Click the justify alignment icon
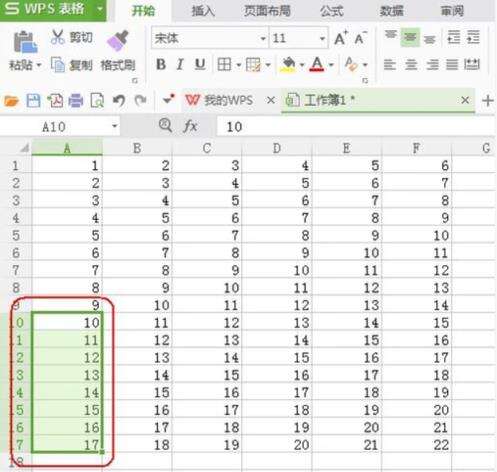Screen dimensions: 497x472 tap(452, 64)
